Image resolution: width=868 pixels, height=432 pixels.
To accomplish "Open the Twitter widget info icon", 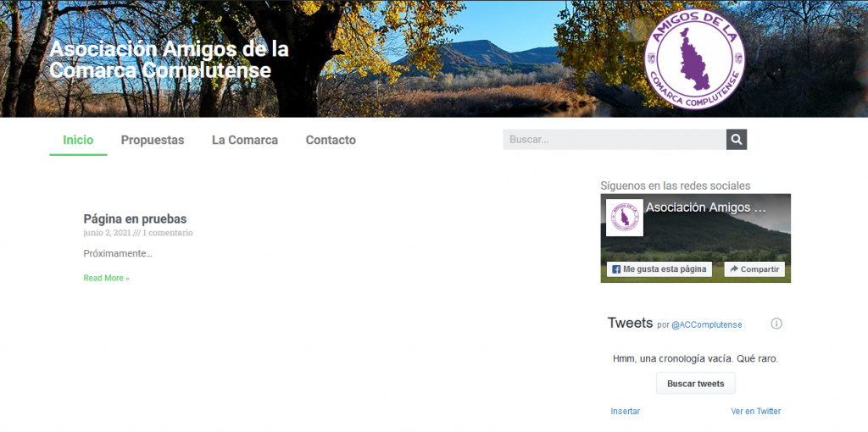I will [x=776, y=324].
